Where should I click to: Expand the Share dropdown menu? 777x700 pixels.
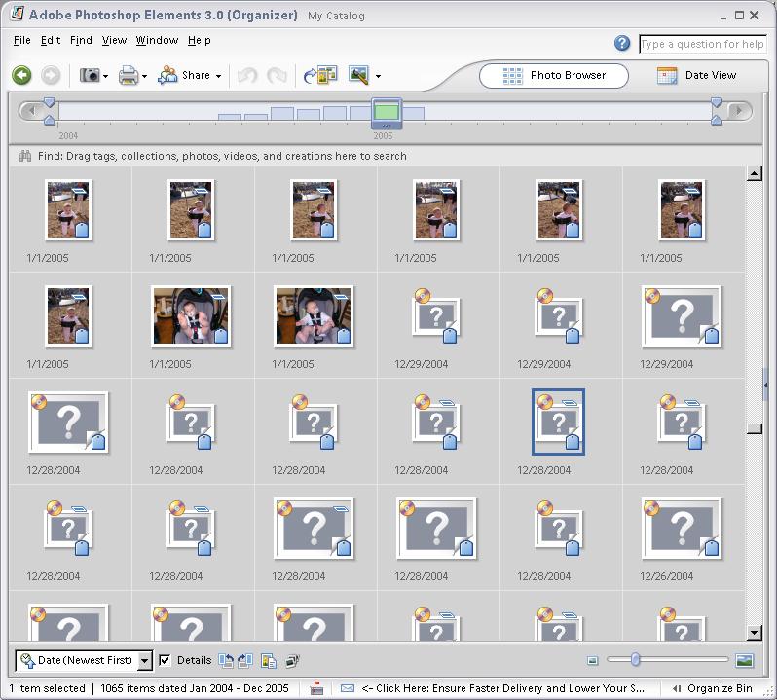point(218,76)
